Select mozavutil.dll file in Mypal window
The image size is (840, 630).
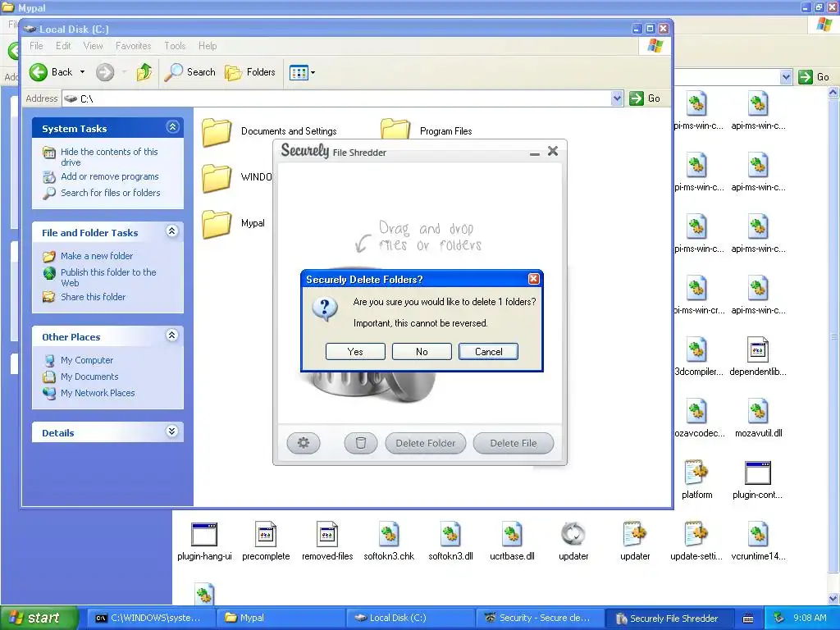click(758, 418)
